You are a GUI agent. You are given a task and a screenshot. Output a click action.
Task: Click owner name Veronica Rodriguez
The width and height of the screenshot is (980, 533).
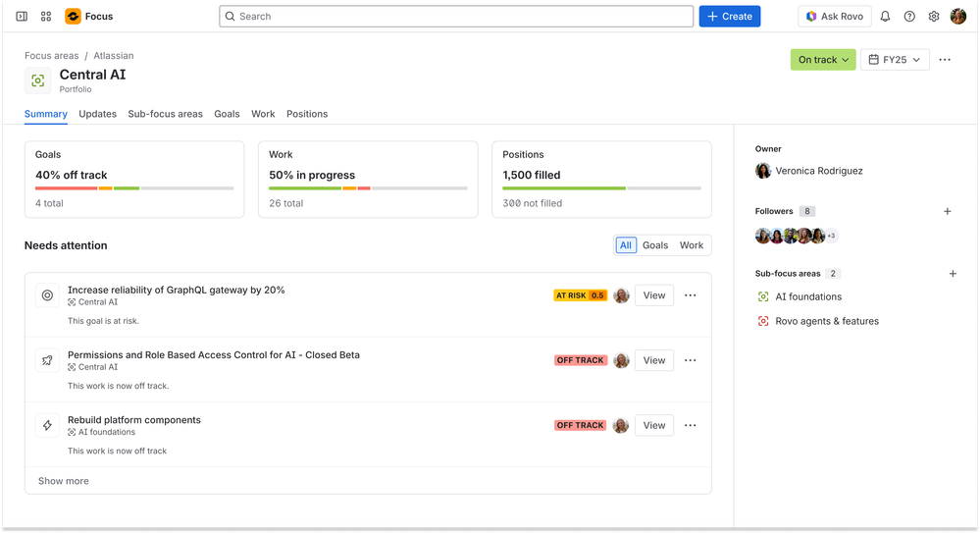tap(819, 171)
